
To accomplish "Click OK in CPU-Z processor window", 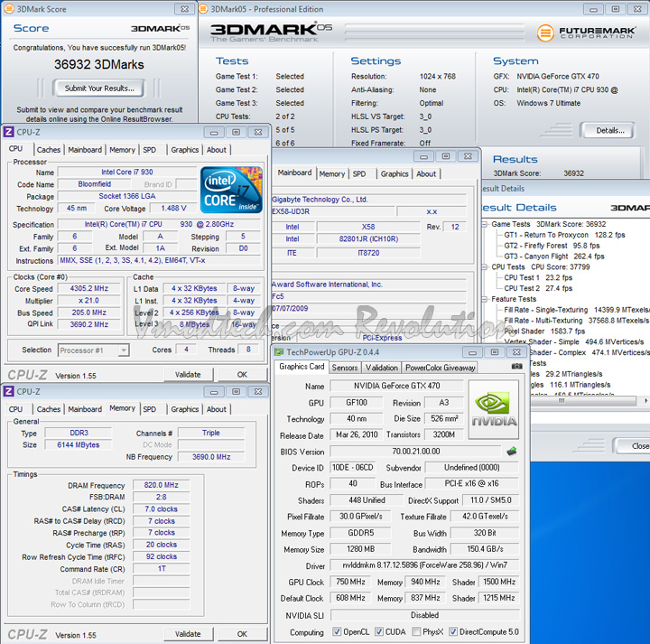I will [242, 375].
